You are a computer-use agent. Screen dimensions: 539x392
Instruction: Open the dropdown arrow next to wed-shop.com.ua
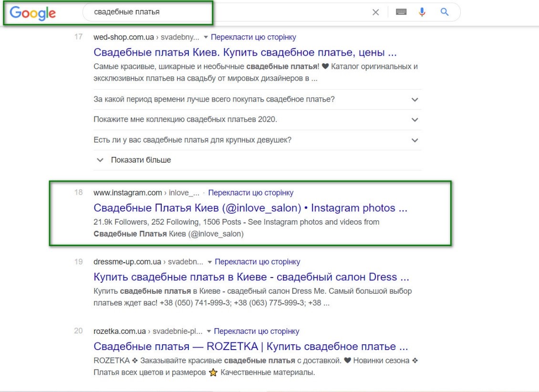[206, 37]
